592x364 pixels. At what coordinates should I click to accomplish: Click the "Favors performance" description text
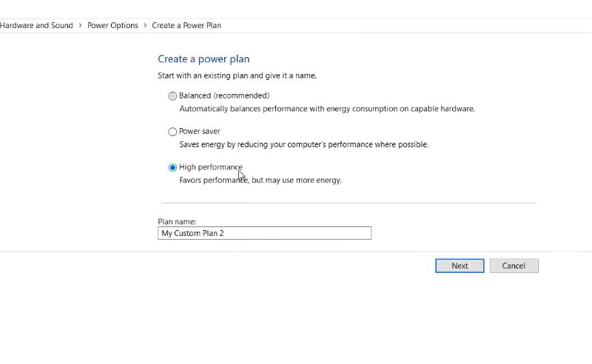260,180
